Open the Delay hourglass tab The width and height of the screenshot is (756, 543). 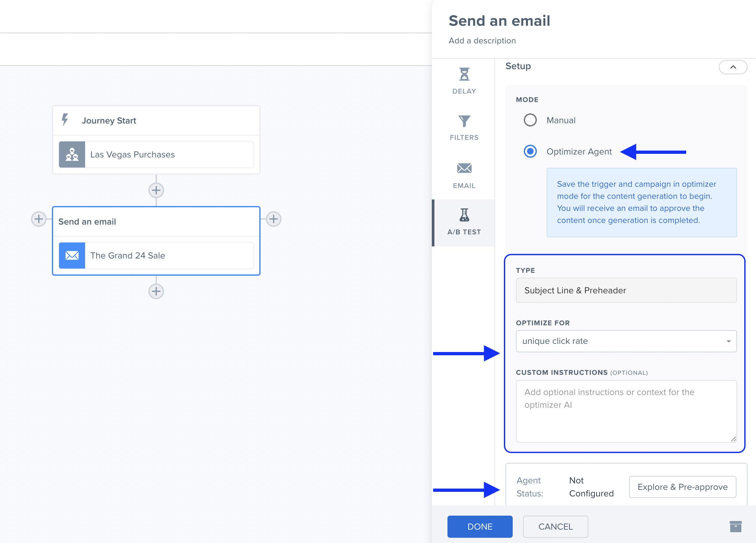pos(464,81)
